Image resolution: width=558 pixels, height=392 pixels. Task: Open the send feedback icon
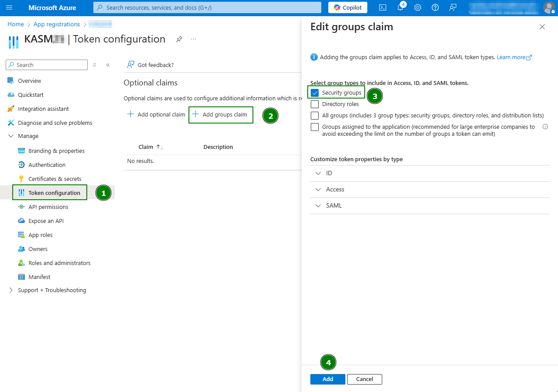452,7
